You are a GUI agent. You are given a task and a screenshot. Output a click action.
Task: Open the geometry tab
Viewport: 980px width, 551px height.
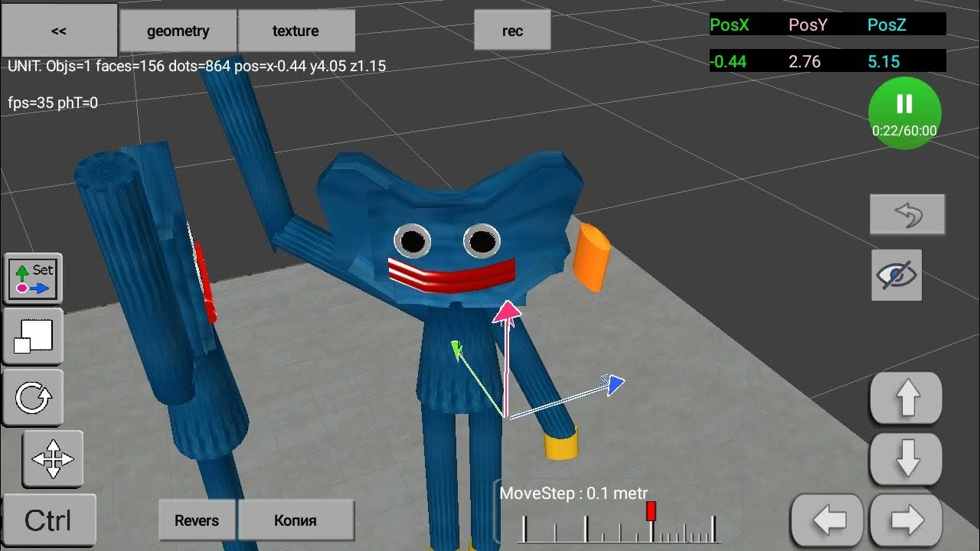coord(178,31)
